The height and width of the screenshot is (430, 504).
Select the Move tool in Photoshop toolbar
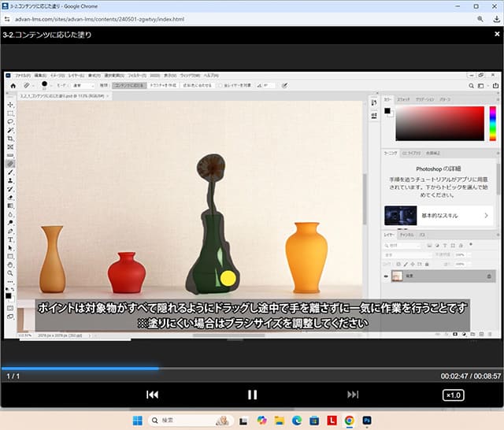[x=10, y=105]
